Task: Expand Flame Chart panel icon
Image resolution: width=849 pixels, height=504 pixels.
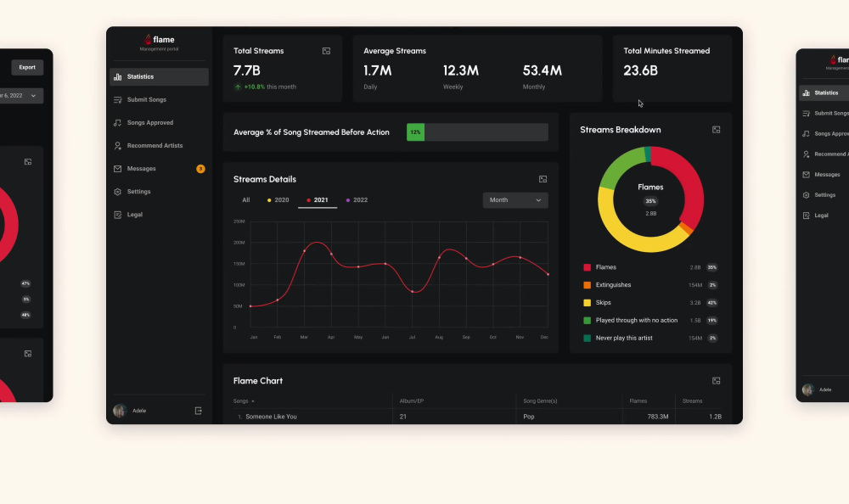Action: [x=717, y=381]
